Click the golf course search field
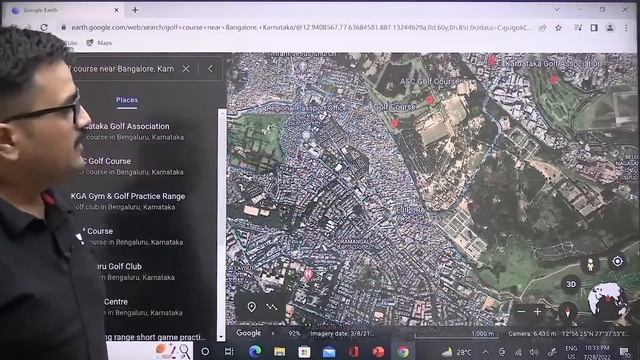Screen dimensions: 640x360 (x=124, y=69)
